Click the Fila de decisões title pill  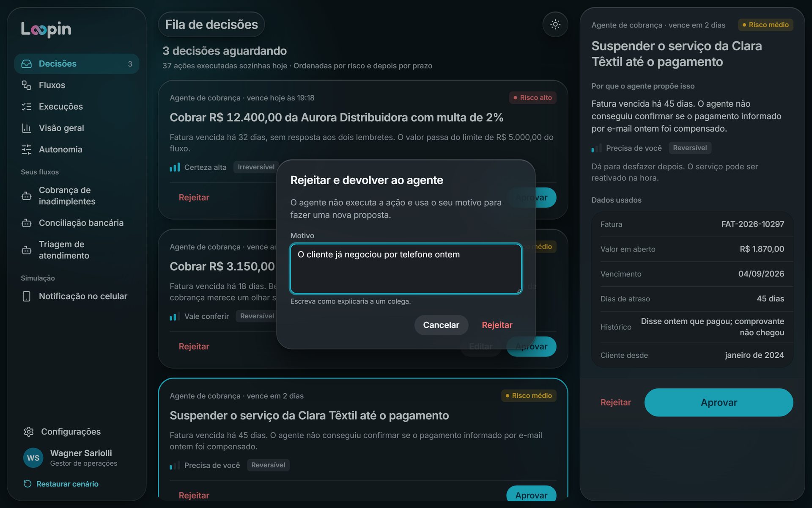pyautogui.click(x=211, y=25)
